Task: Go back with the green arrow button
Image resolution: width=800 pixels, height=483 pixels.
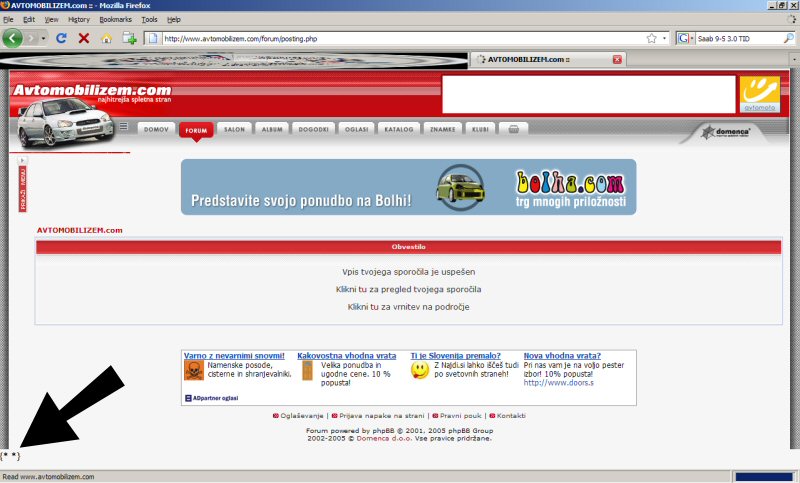Action: coord(12,38)
